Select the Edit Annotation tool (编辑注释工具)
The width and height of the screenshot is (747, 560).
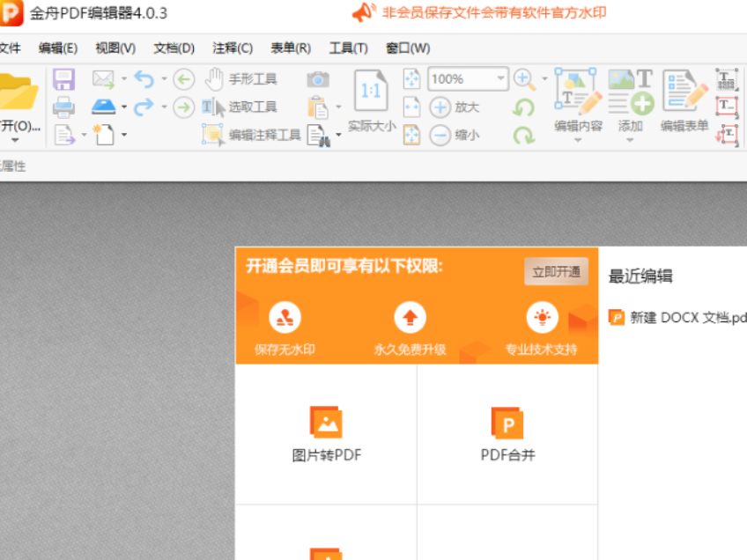tap(252, 136)
